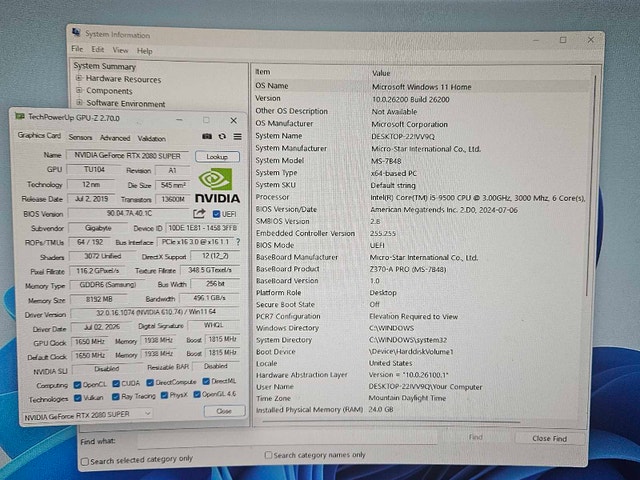Click the BIOS version share/export icon
Image resolution: width=640 pixels, height=480 pixels.
(x=199, y=213)
